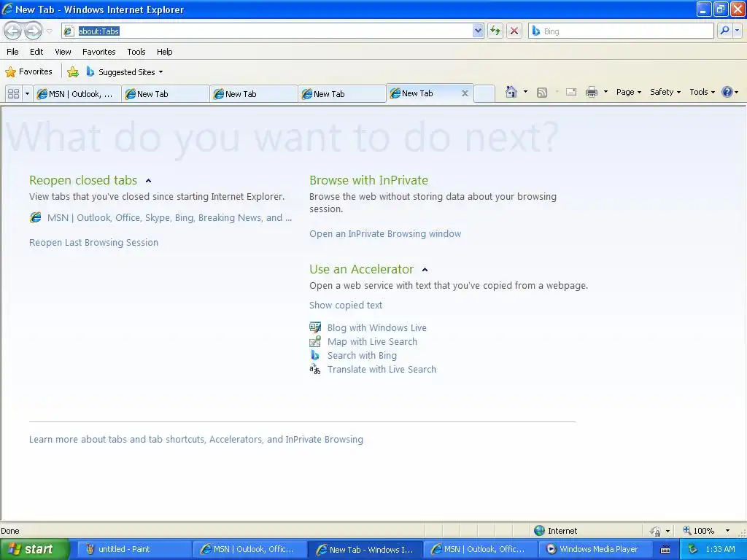This screenshot has width=747, height=560.
Task: Click the Translate accelerator icon
Action: (x=315, y=369)
